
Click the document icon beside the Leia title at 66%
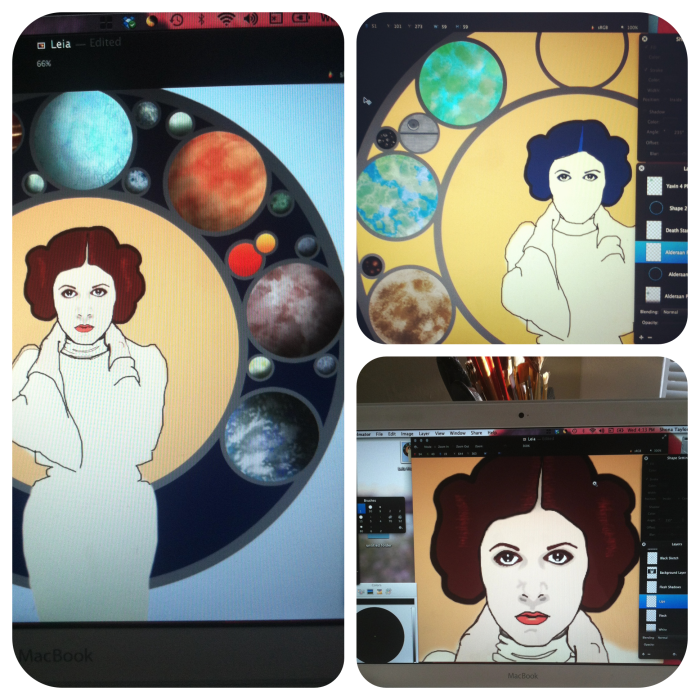[41, 45]
